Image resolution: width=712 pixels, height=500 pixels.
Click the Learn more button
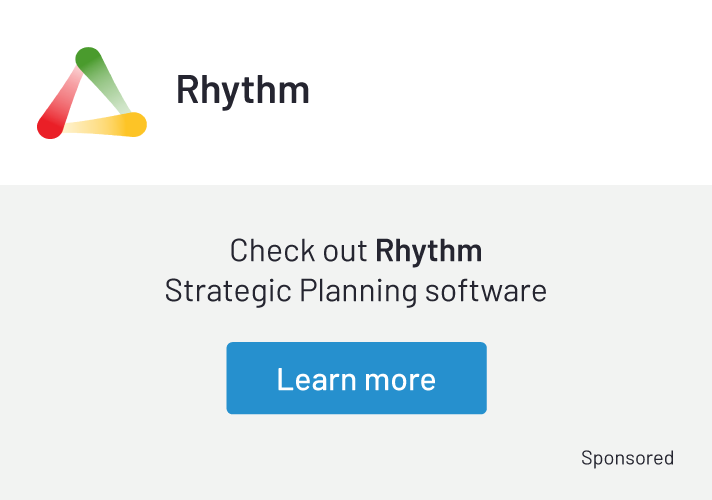click(x=356, y=378)
